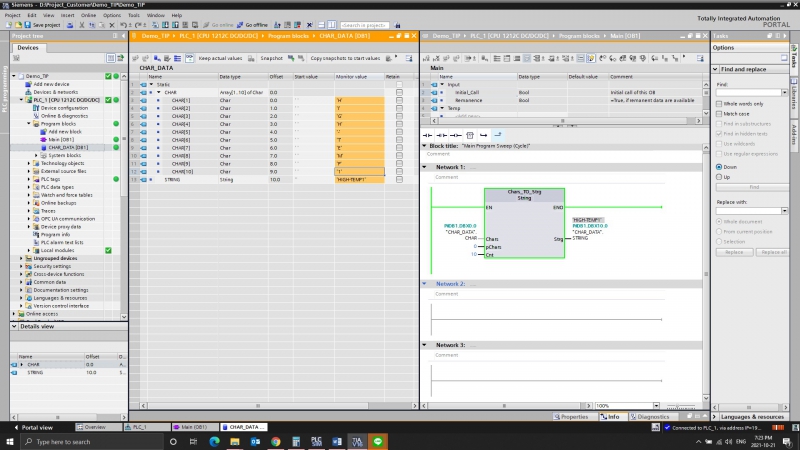Expand the Technology objects tree node

pos(29,163)
